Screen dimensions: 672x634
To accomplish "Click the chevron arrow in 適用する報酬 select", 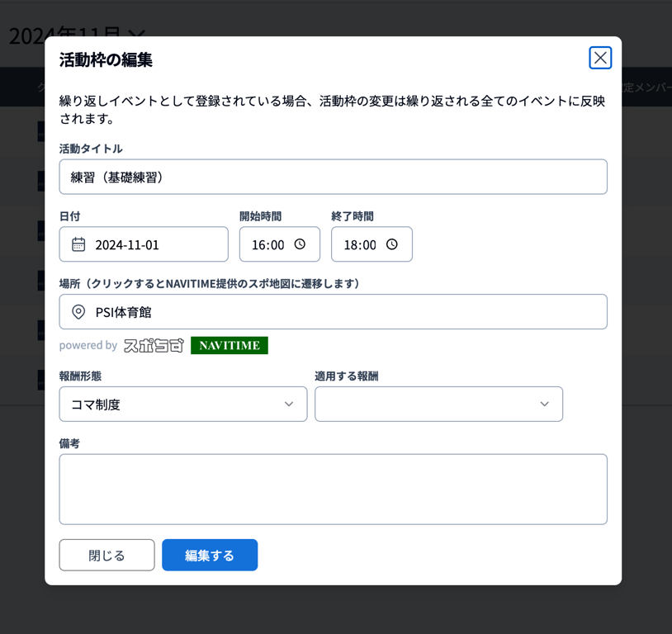I will point(544,405).
